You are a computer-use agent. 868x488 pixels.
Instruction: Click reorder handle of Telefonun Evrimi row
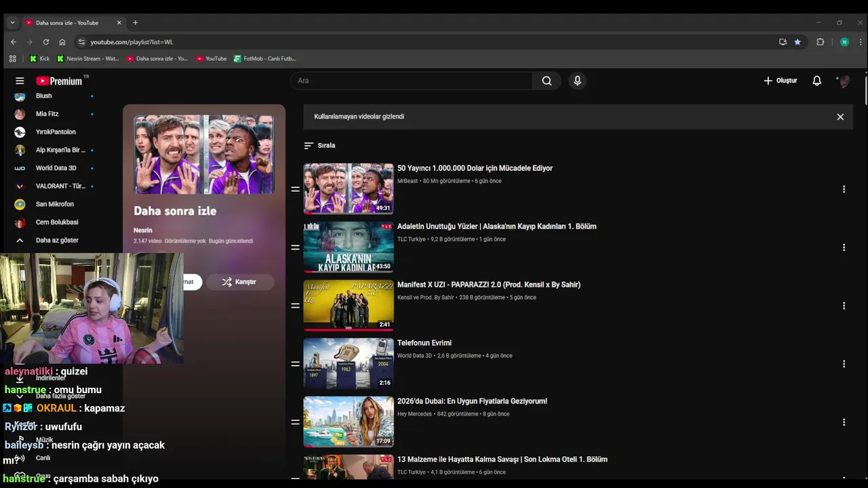tap(295, 364)
